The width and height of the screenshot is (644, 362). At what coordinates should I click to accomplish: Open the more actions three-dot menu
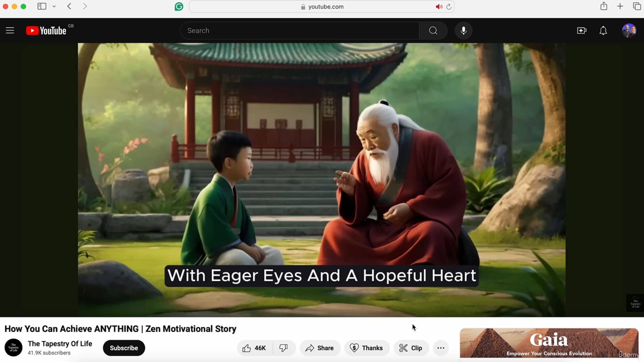pos(441,348)
